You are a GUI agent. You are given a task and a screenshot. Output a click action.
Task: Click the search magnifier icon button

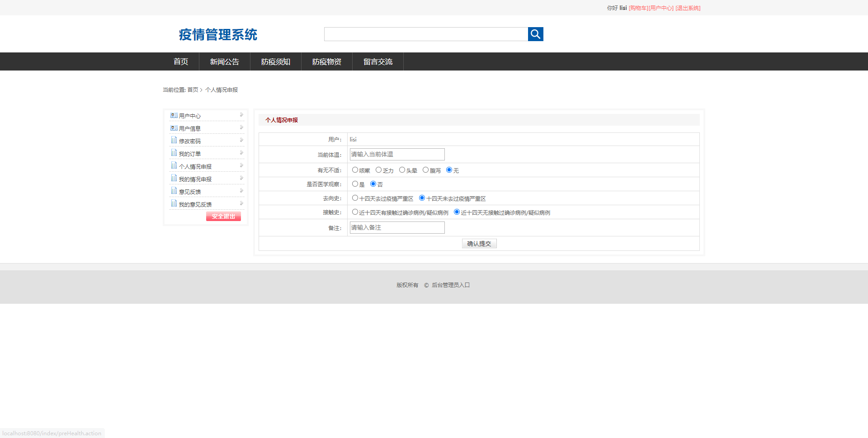click(x=535, y=34)
